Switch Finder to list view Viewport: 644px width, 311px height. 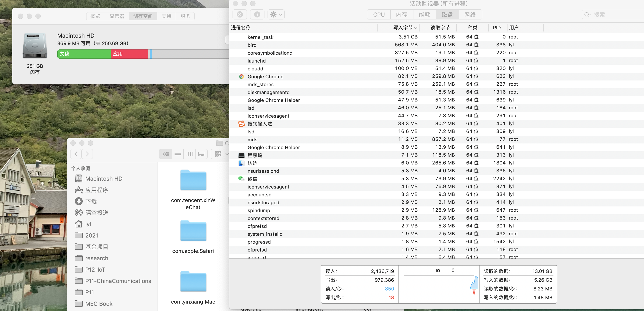[177, 154]
